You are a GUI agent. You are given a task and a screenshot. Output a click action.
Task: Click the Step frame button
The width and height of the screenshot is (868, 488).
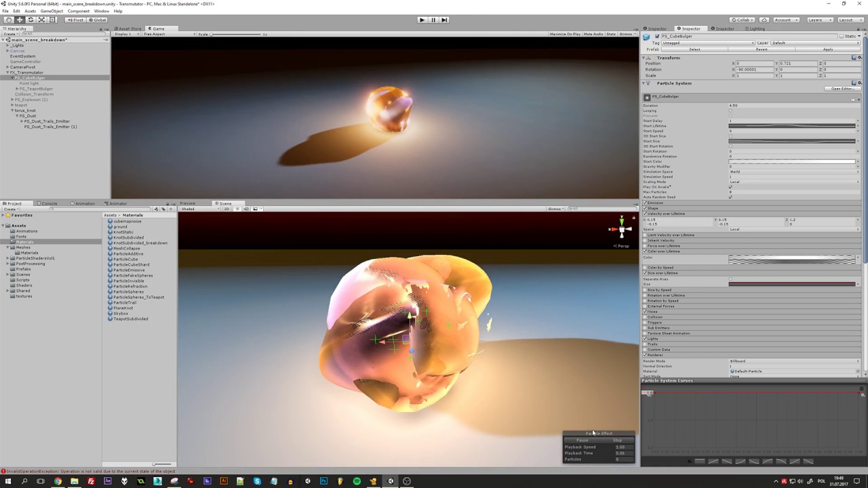point(444,20)
